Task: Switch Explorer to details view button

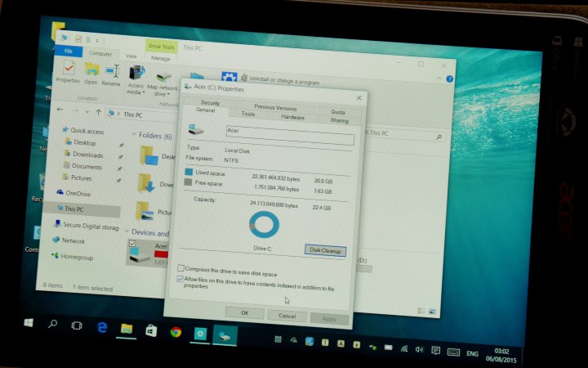Action: tap(421, 311)
